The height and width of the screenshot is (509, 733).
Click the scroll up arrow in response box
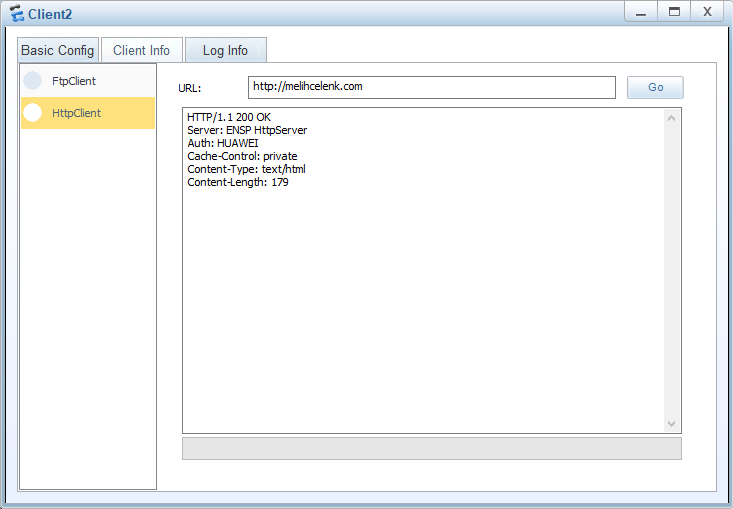[671, 118]
